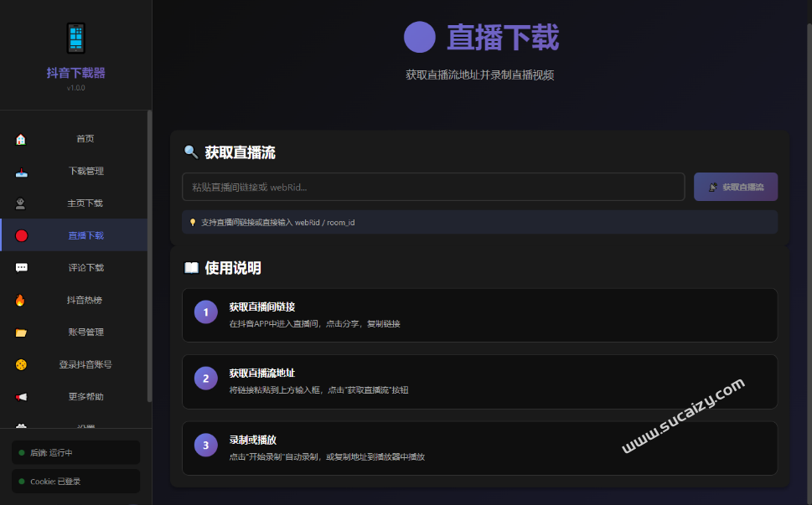Click the magnifier icon beside 获取直播流
The height and width of the screenshot is (505, 812).
click(x=191, y=152)
